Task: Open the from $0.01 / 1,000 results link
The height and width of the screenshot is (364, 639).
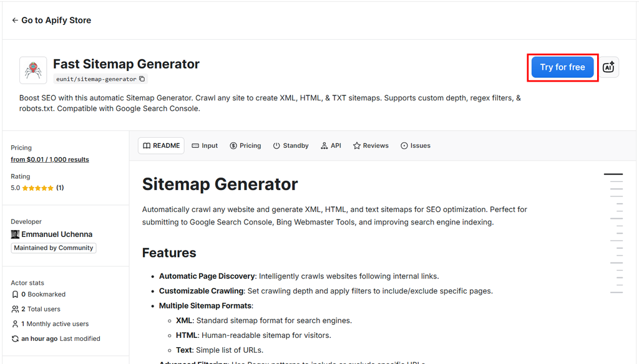Action: tap(50, 160)
